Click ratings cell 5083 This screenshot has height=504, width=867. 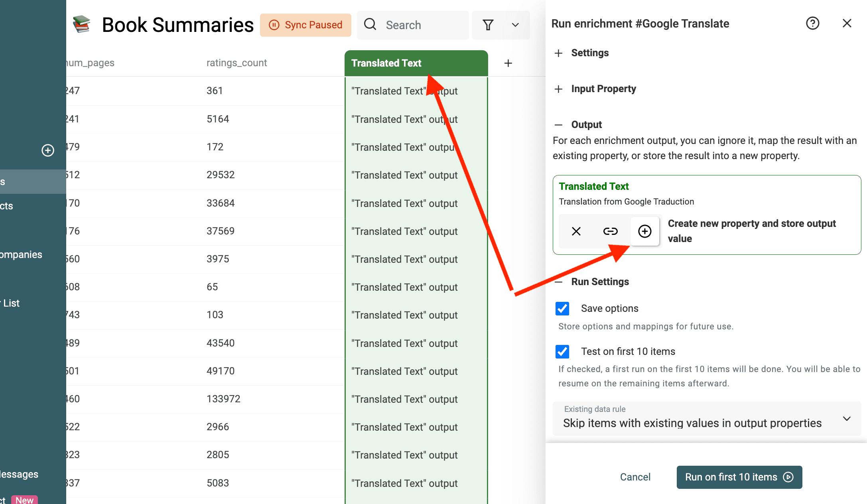218,483
